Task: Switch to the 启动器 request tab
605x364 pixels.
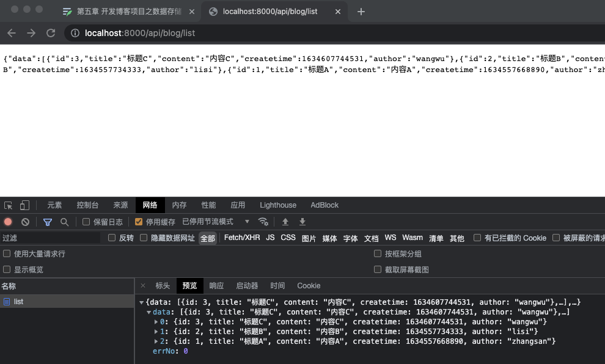Action: [x=247, y=286]
